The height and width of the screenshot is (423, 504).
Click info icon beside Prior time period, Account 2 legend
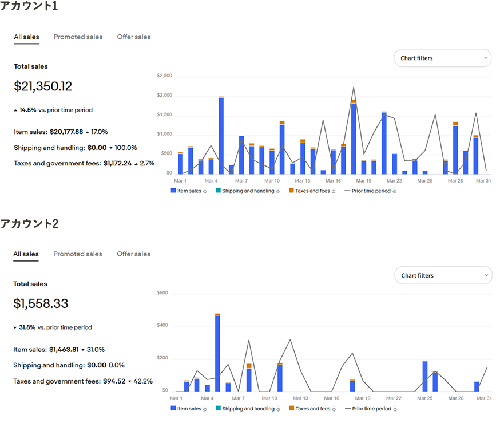click(x=395, y=409)
